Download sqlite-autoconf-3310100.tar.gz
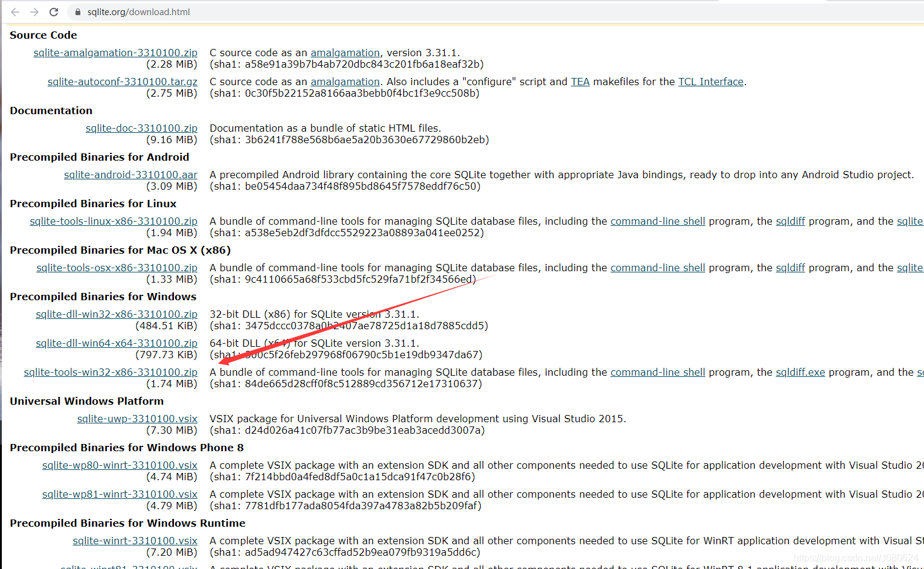This screenshot has width=924, height=569. pos(123,82)
